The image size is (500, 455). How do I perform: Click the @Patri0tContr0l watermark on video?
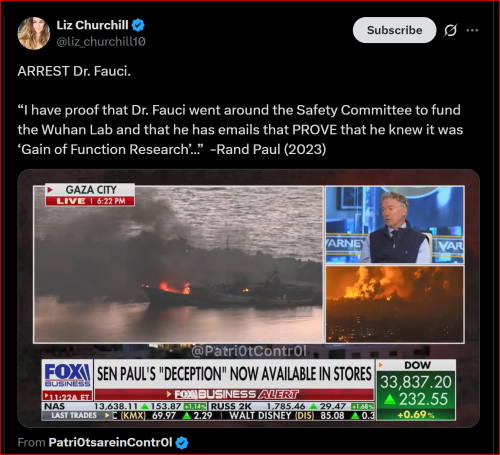(249, 351)
